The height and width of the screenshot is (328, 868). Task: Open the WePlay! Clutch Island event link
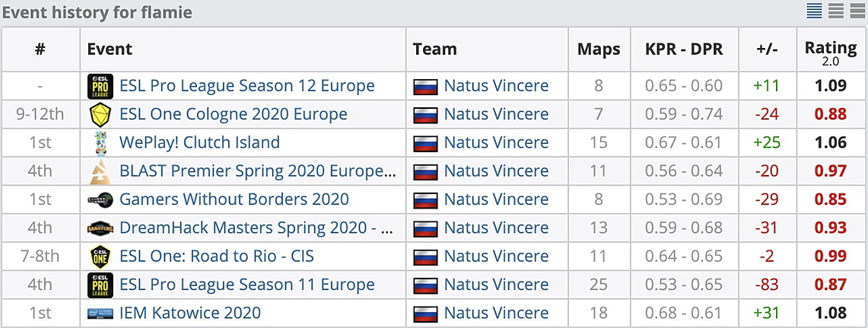point(199,142)
